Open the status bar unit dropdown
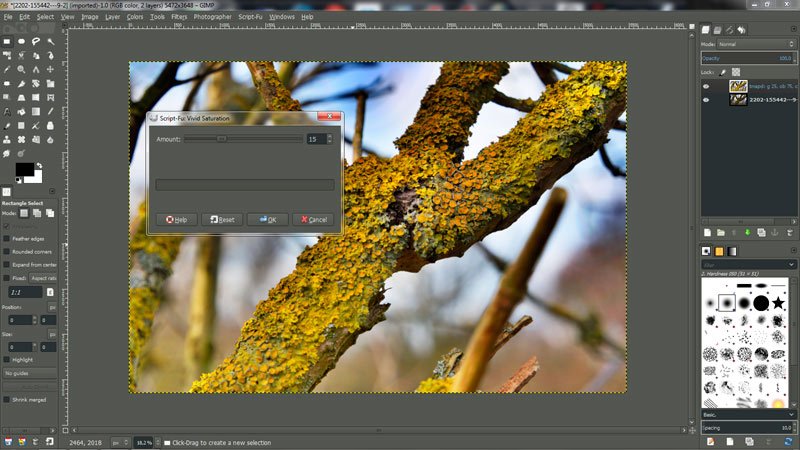This screenshot has width=800, height=450. 119,443
